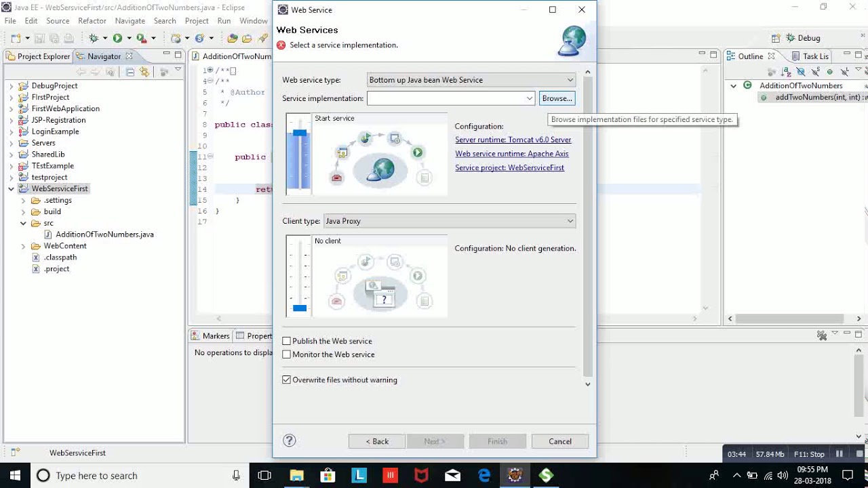Click the green Run button in toolbar

(117, 38)
